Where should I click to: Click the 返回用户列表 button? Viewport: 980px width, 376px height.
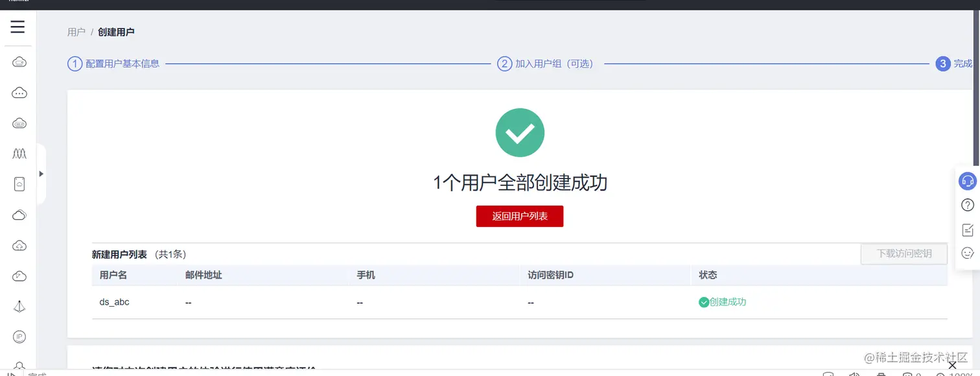click(520, 217)
